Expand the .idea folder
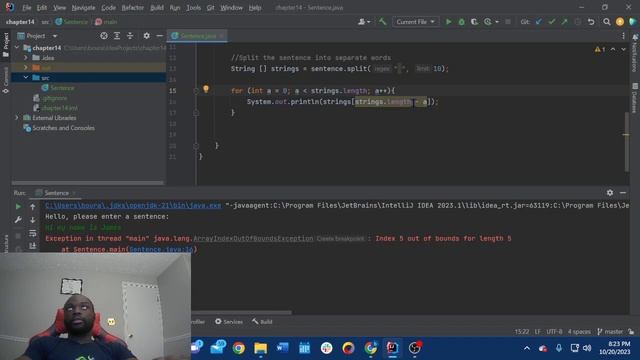The image size is (640, 360). (x=26, y=58)
